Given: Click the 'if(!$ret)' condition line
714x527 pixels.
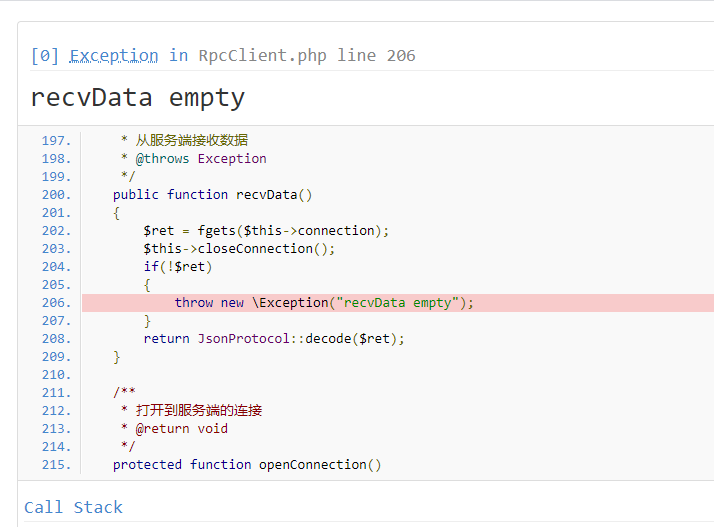Looking at the screenshot, I should (x=178, y=267).
